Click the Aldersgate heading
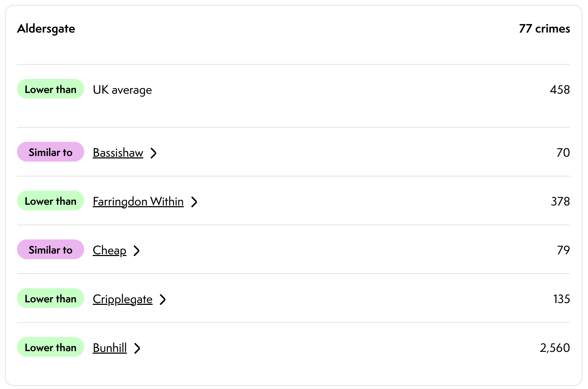This screenshot has width=588, height=389. pos(46,29)
